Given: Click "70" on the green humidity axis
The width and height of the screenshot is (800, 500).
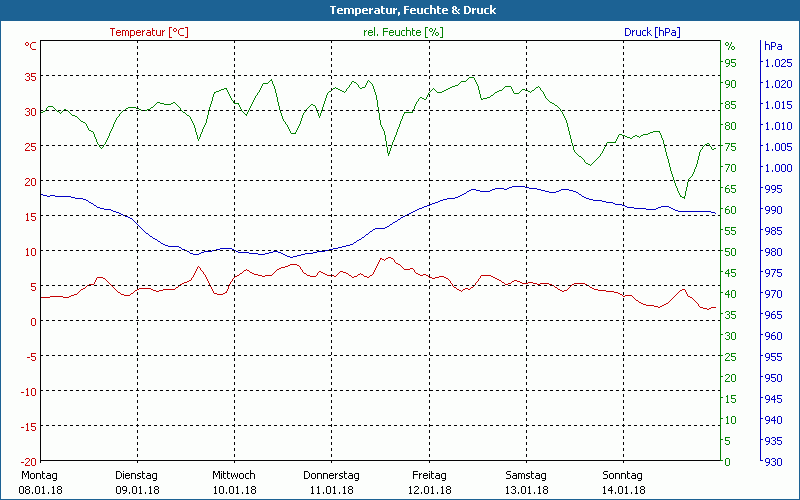Looking at the screenshot, I should point(731,168).
